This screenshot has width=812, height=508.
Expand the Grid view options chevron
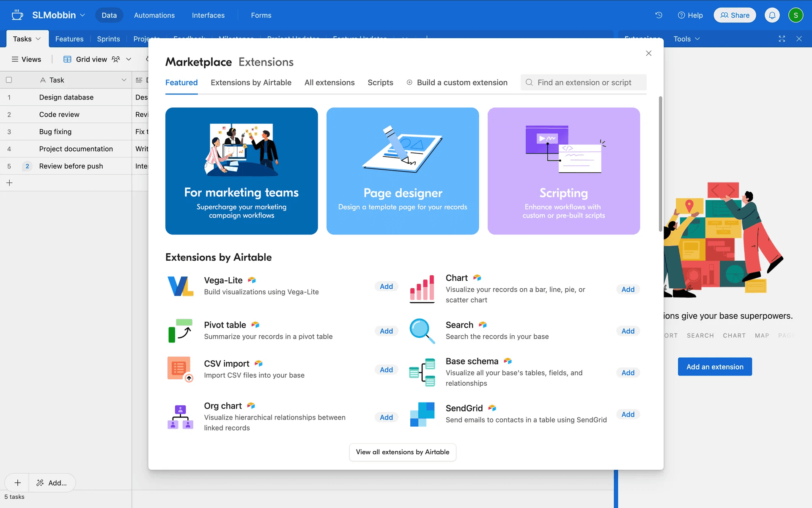pyautogui.click(x=129, y=59)
